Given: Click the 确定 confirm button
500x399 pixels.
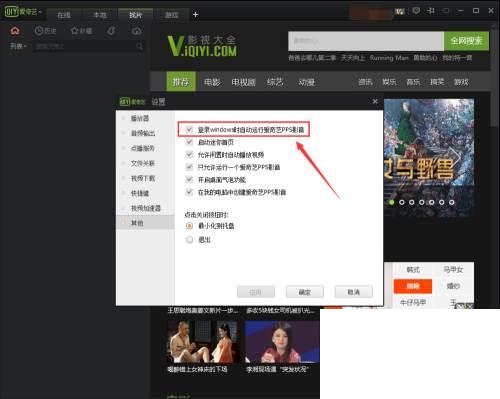Looking at the screenshot, I should pos(305,292).
